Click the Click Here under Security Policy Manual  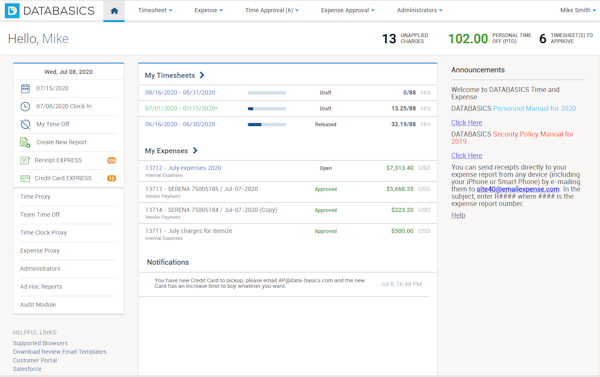pyautogui.click(x=466, y=155)
